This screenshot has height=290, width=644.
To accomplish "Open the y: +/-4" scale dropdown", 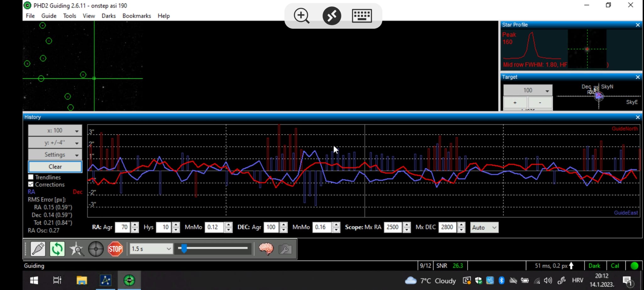I will [x=55, y=142].
